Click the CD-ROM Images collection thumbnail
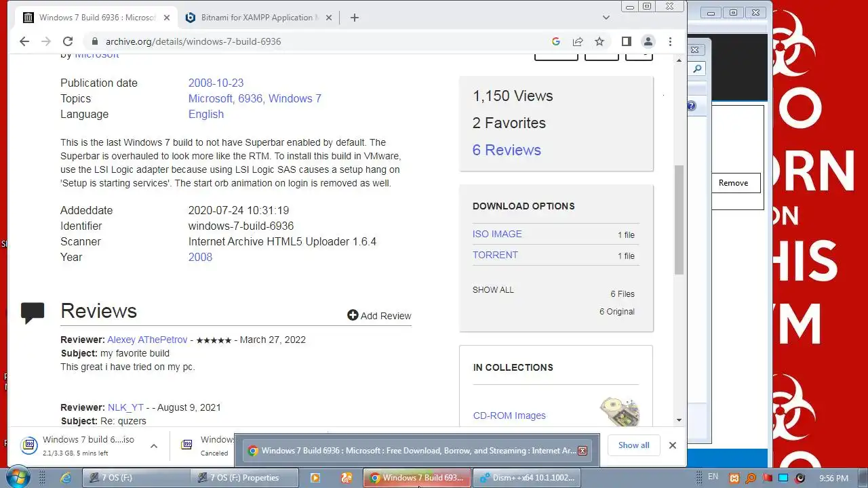 click(620, 411)
